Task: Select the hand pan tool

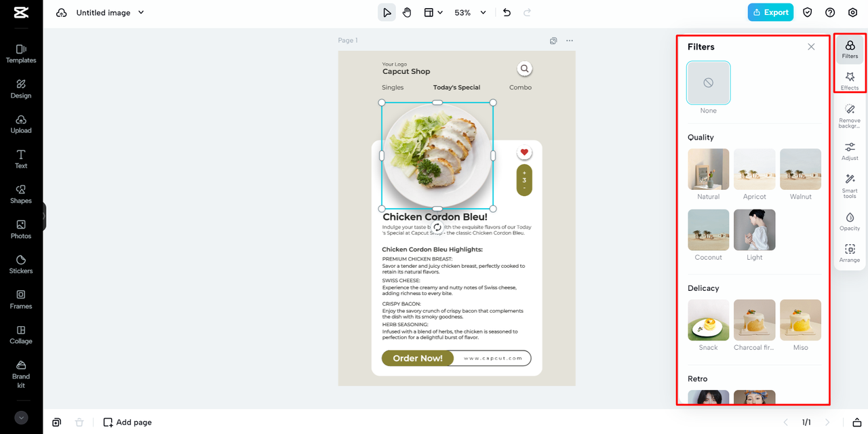Action: point(407,12)
